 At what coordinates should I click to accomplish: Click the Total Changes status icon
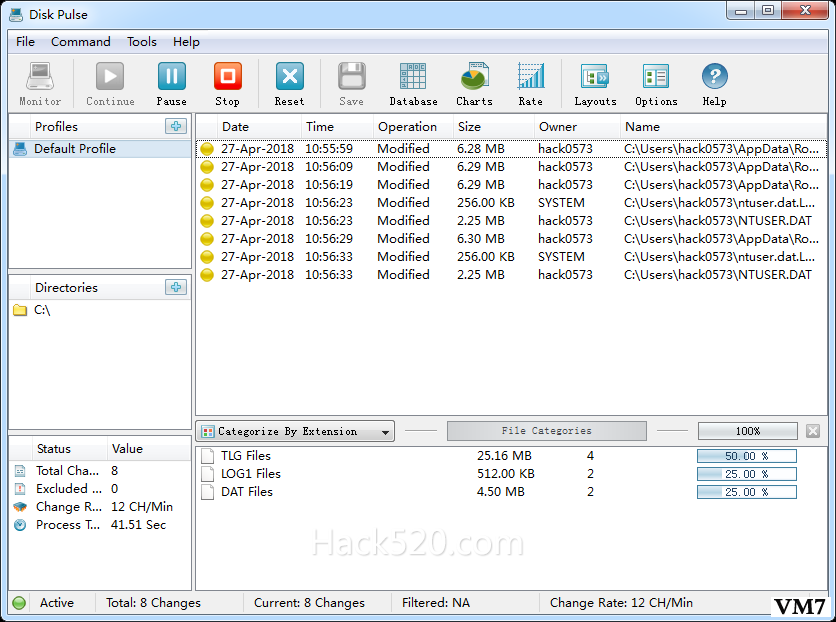pyautogui.click(x=20, y=471)
